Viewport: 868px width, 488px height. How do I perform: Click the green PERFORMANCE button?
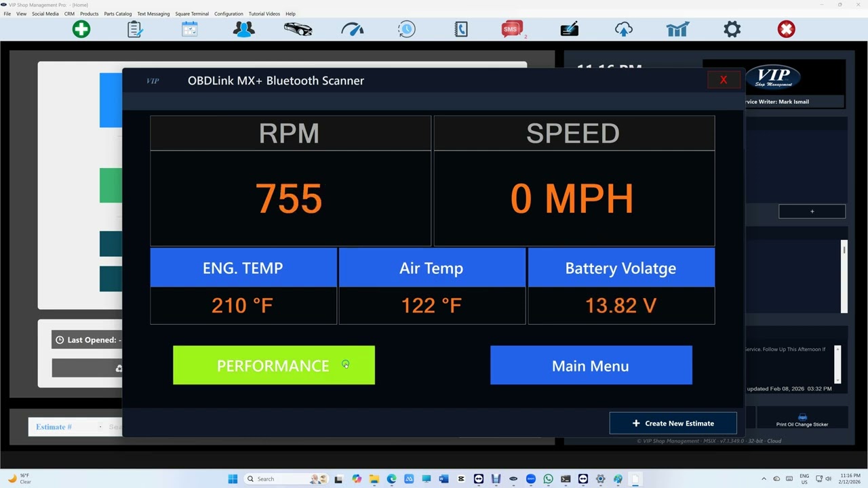click(274, 365)
